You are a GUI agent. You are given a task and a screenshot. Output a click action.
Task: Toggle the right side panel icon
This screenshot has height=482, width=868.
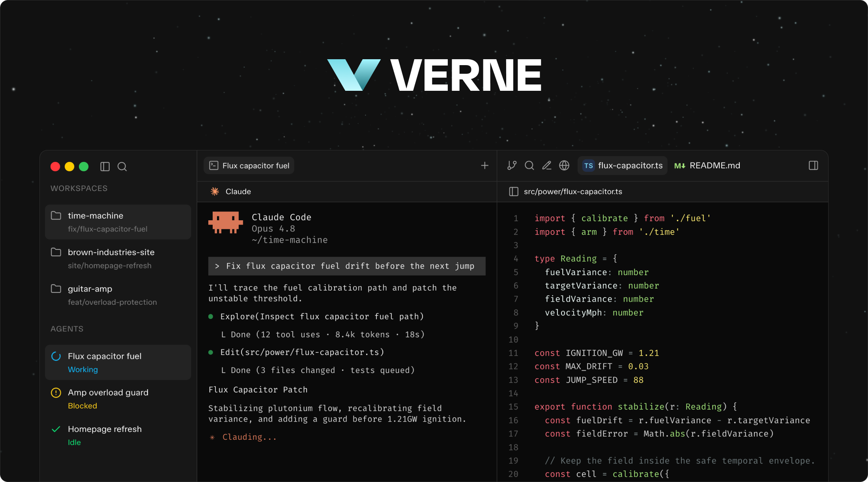[x=814, y=165]
